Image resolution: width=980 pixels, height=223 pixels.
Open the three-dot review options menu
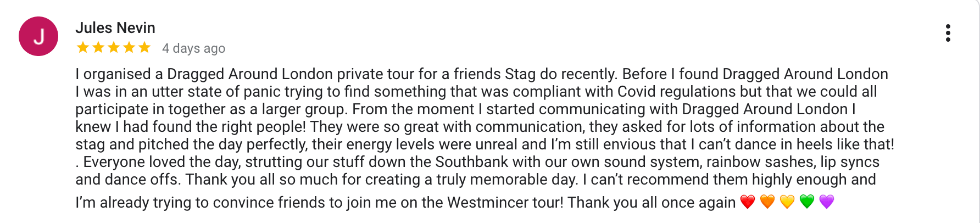(948, 33)
